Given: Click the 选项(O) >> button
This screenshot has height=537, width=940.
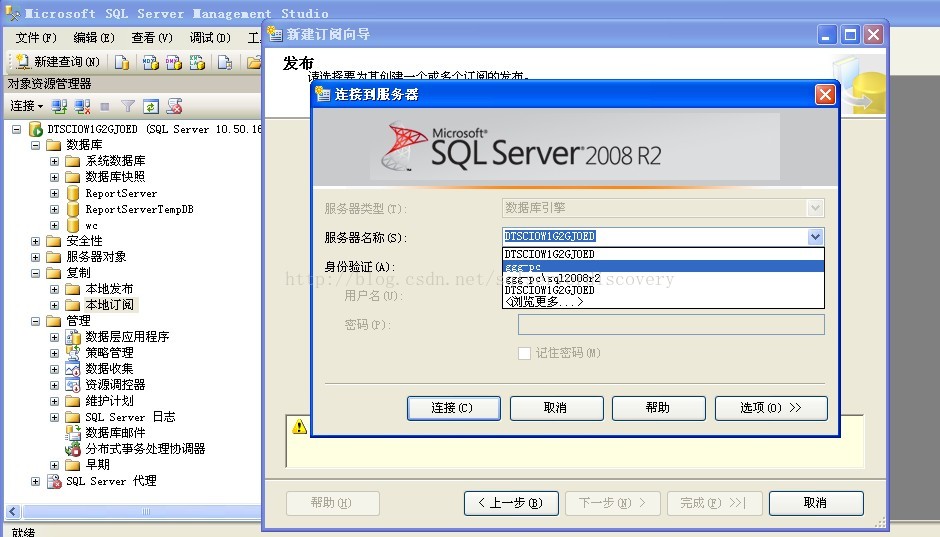Looking at the screenshot, I should (x=771, y=408).
